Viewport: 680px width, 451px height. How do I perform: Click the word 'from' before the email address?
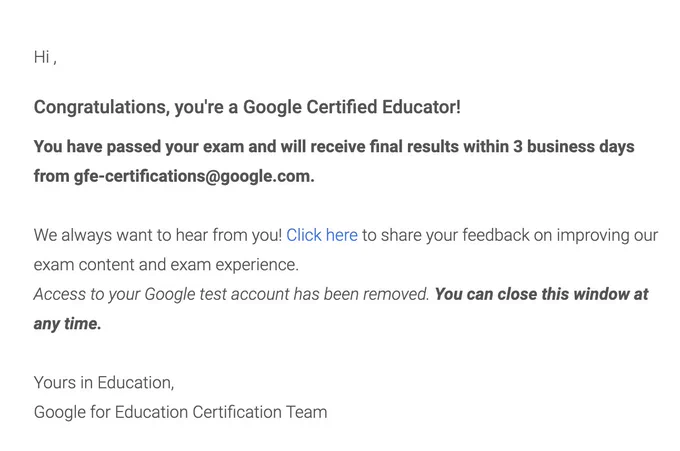[x=52, y=176]
